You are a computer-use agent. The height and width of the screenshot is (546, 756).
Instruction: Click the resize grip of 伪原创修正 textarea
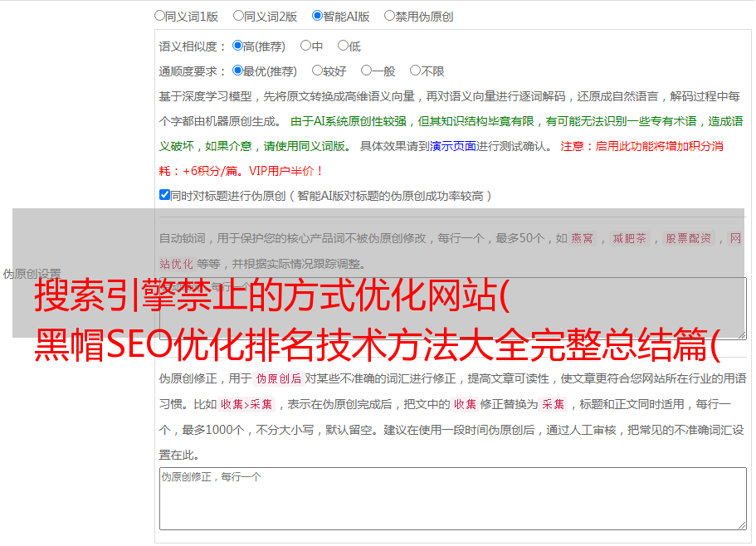point(742,526)
